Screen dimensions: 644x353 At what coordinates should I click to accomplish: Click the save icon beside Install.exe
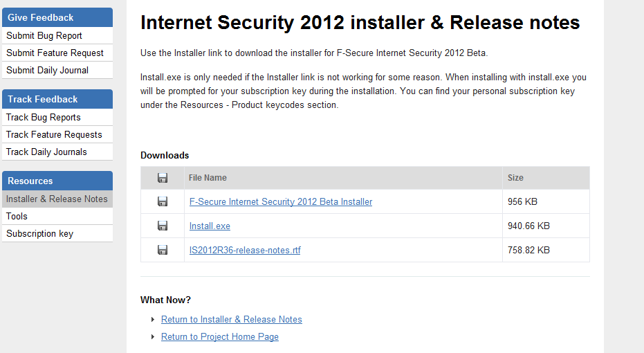click(163, 226)
